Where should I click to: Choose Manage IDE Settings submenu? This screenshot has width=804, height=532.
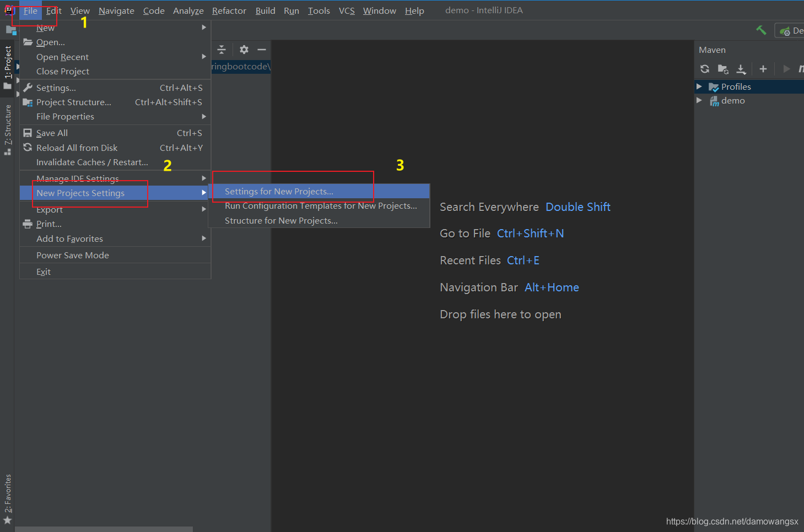tap(115, 178)
